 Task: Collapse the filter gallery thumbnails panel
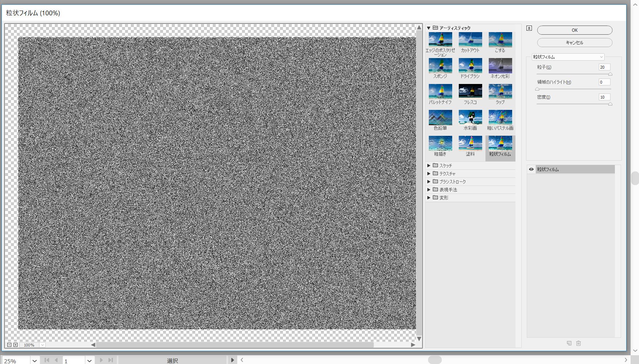[x=529, y=28]
